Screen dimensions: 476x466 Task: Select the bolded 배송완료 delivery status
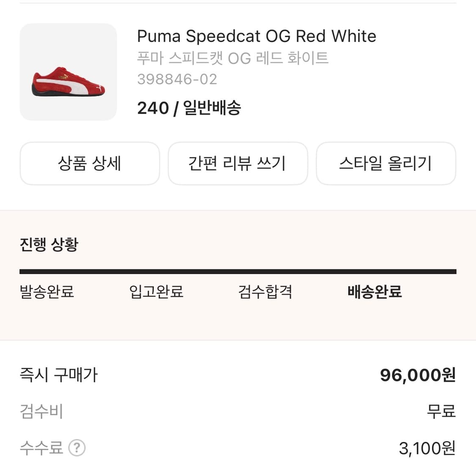click(x=374, y=292)
